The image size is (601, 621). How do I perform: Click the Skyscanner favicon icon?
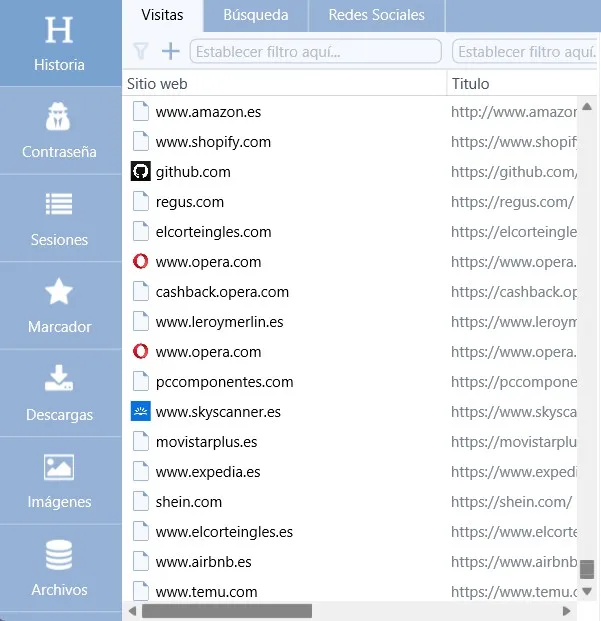(x=141, y=411)
